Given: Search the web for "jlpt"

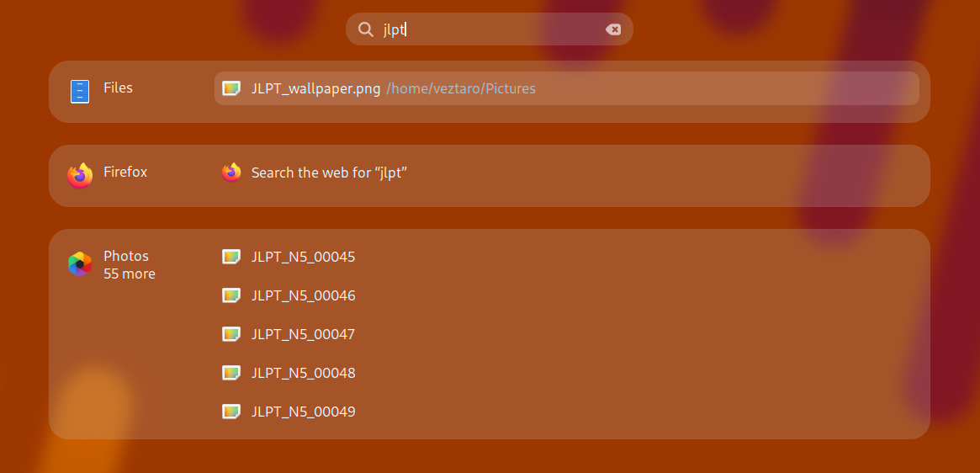Looking at the screenshot, I should (329, 173).
